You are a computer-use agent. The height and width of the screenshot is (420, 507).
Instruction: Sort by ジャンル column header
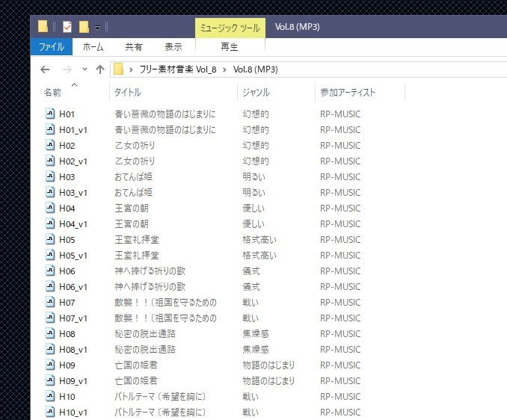(256, 93)
